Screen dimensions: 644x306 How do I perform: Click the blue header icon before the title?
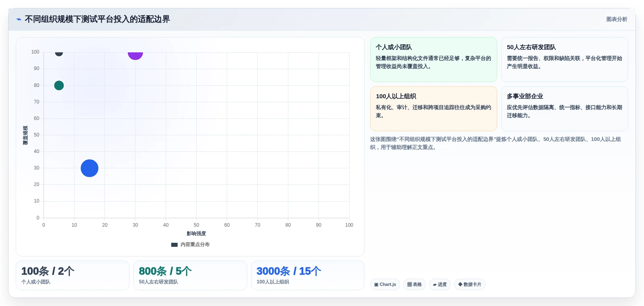pos(19,19)
